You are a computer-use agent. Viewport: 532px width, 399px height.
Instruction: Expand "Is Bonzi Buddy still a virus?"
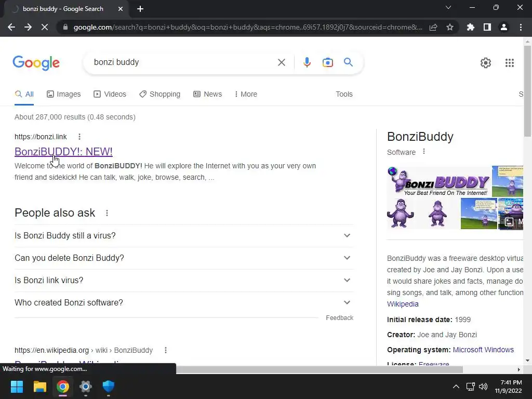[x=184, y=235]
